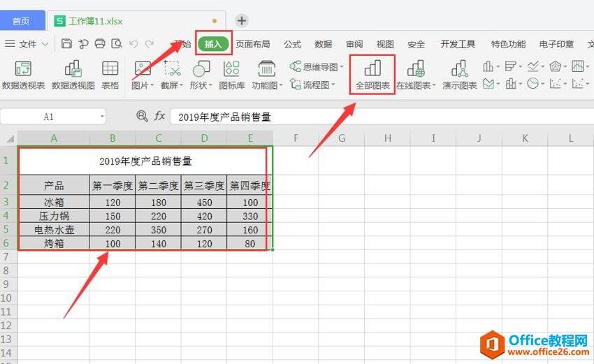The height and width of the screenshot is (364, 594).
Task: Insert a horizontal bar chart icon
Action: [x=510, y=66]
